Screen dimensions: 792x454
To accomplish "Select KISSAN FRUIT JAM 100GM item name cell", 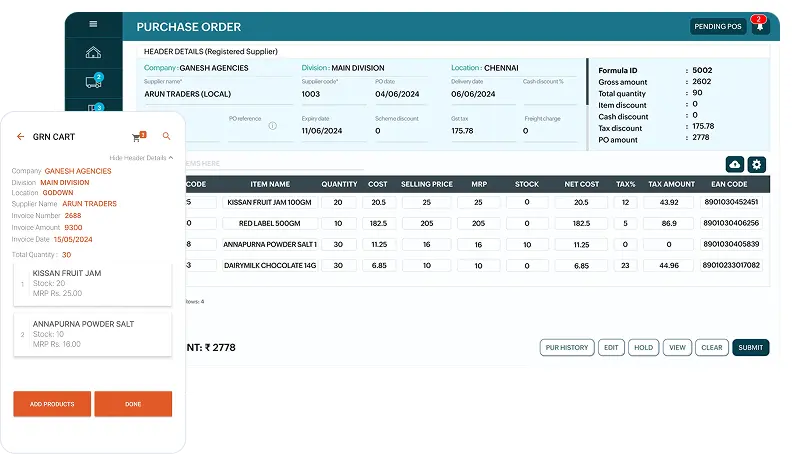I will (x=270, y=203).
